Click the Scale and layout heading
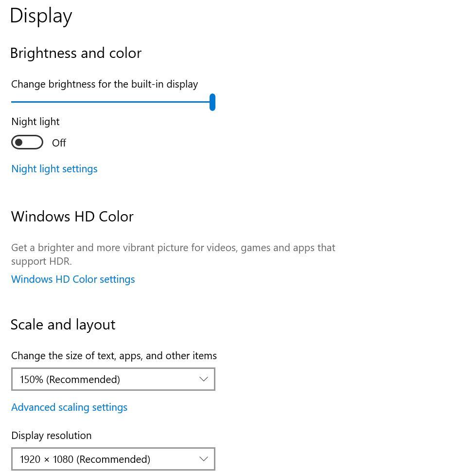 [x=63, y=325]
